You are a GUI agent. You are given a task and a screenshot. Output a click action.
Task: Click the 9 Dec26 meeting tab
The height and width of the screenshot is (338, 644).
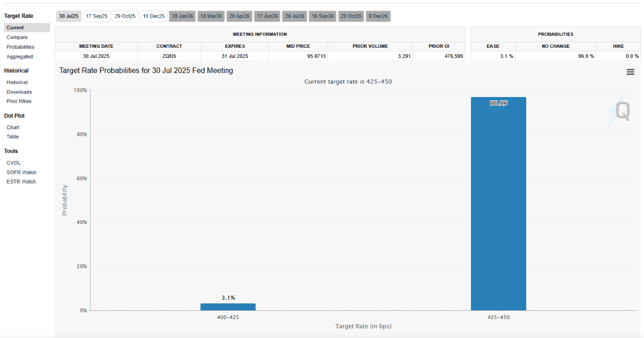click(378, 16)
